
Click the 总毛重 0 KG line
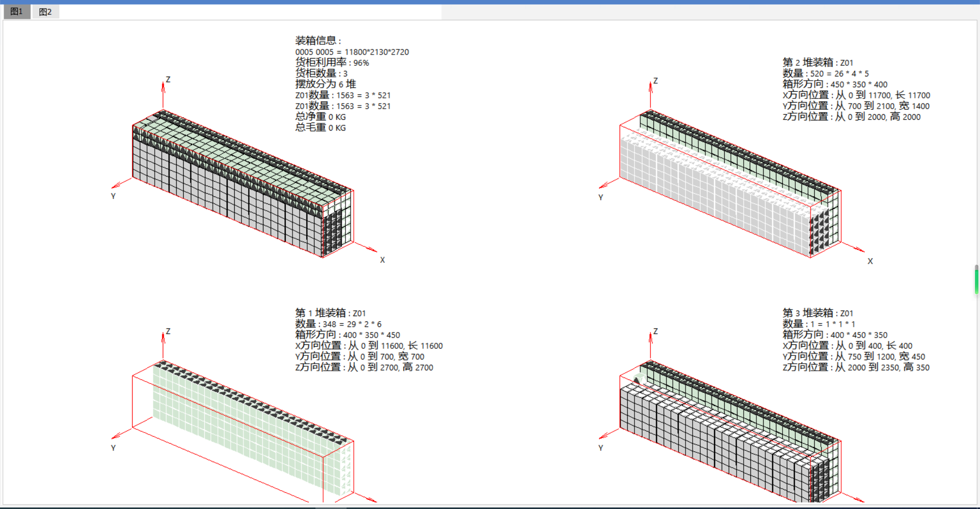point(321,128)
